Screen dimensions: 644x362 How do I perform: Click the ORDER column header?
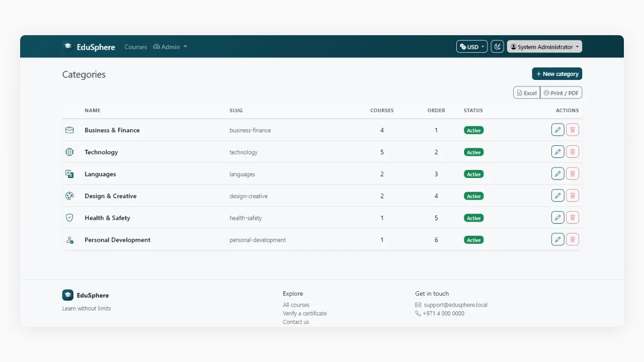436,110
